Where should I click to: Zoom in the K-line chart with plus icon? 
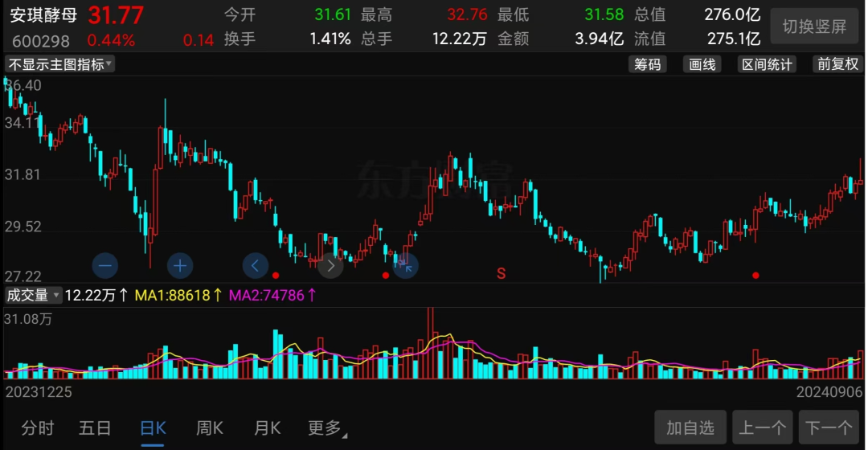[x=180, y=266]
